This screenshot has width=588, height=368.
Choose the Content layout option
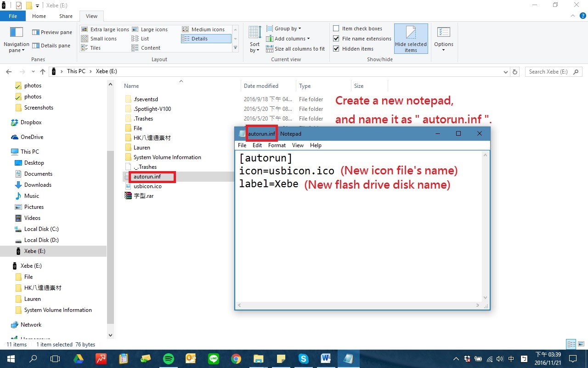(x=146, y=48)
